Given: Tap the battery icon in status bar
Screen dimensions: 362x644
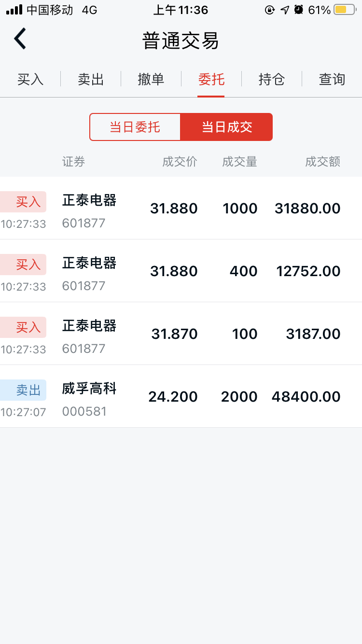Looking at the screenshot, I should pyautogui.click(x=345, y=10).
